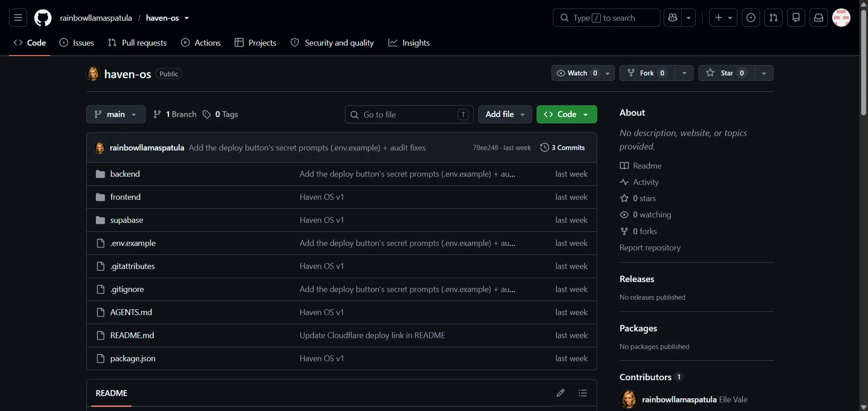Open the create new plus dropdown
Image resolution: width=868 pixels, height=411 pixels.
(x=723, y=18)
